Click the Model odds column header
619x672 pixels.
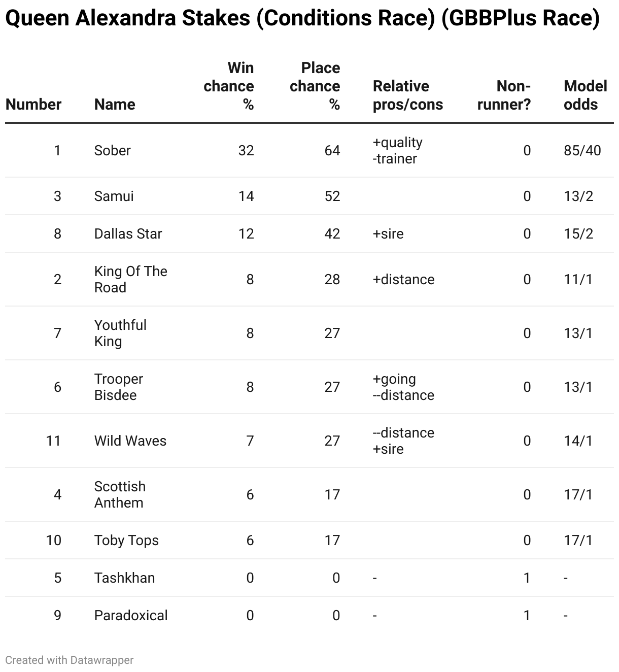[585, 95]
